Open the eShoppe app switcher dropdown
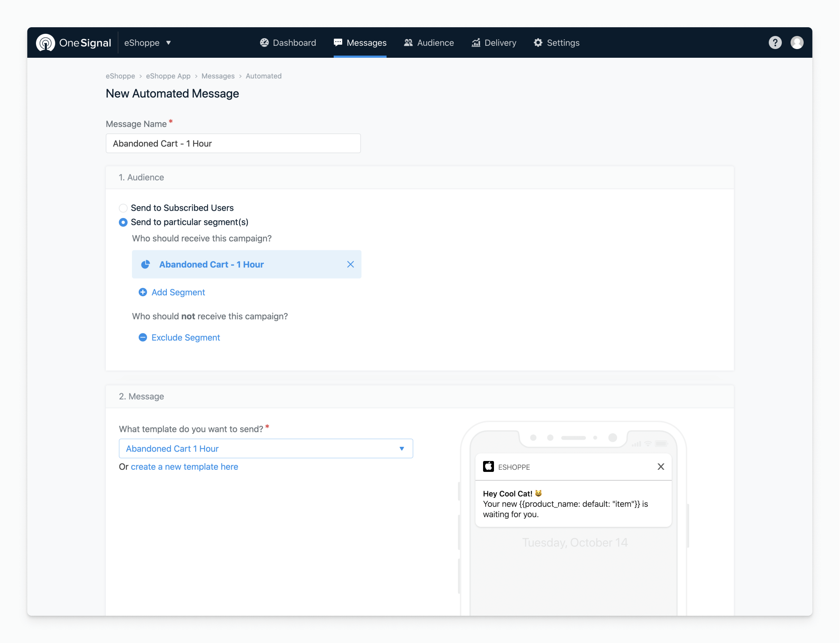The image size is (840, 643). [148, 43]
